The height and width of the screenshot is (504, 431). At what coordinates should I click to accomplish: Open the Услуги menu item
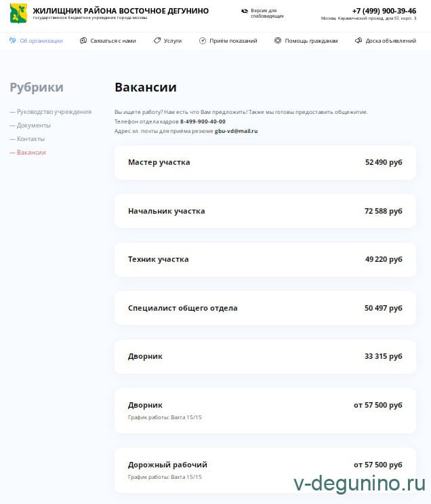point(172,41)
